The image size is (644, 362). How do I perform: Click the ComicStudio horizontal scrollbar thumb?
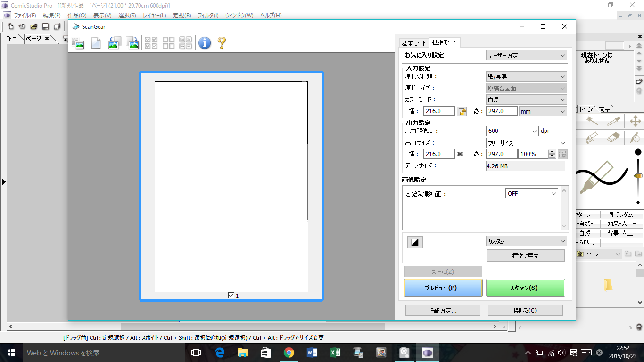tap(253, 326)
